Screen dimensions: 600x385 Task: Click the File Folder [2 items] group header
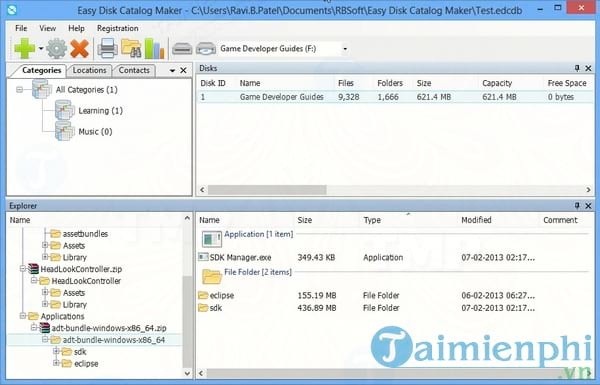(258, 272)
